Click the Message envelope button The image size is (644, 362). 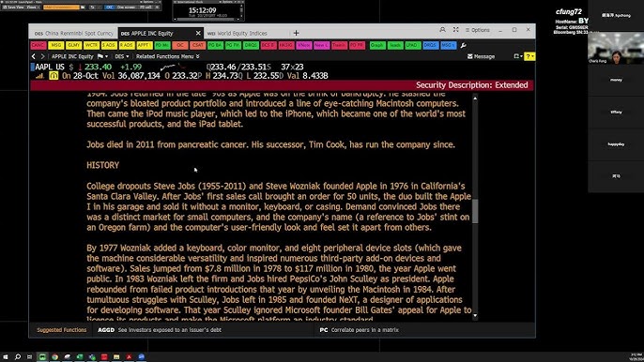click(x=481, y=56)
